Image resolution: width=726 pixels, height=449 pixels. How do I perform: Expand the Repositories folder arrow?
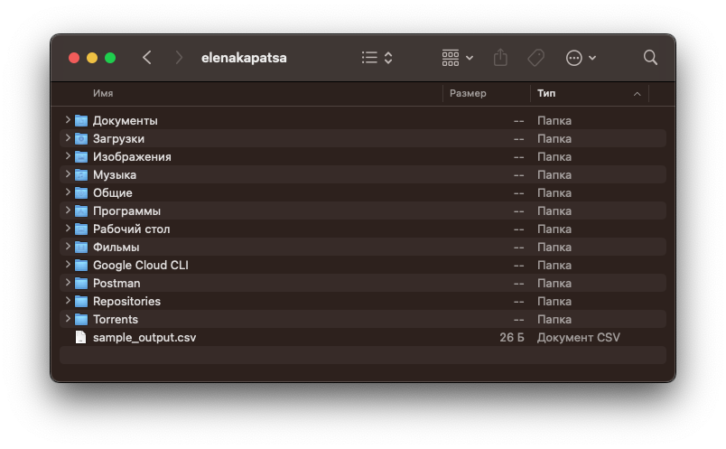point(68,300)
